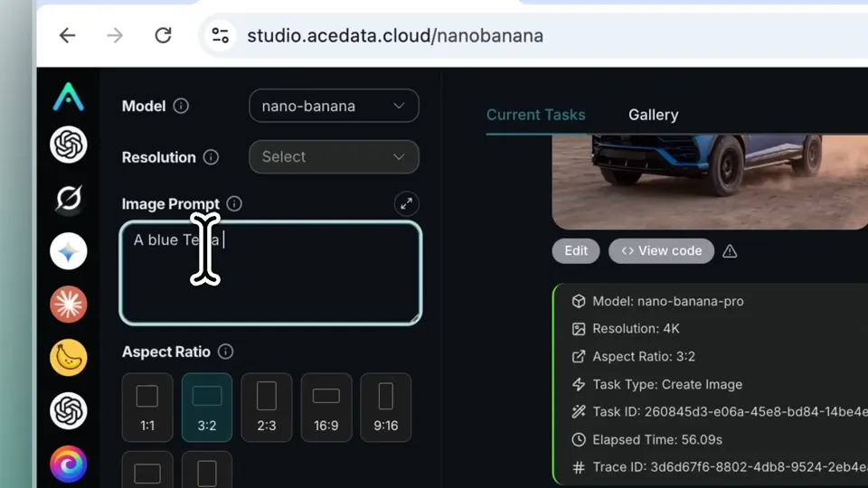Image resolution: width=868 pixels, height=488 pixels.
Task: Click the text 'Task Type: Create Image'
Action: tap(667, 384)
